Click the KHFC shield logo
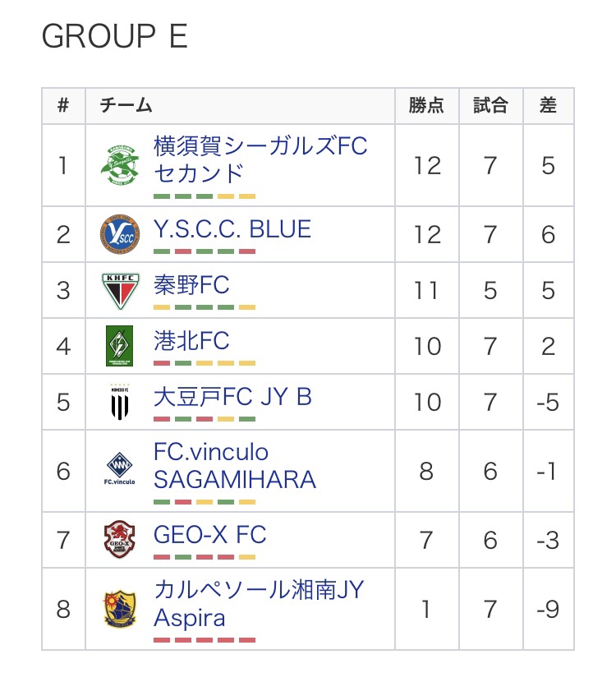The height and width of the screenshot is (682, 616). 120,291
